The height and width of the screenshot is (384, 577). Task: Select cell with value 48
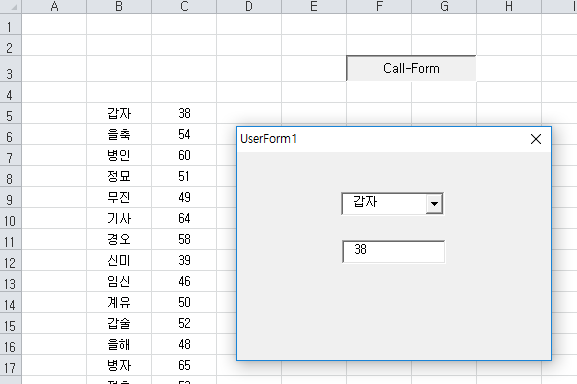click(x=184, y=344)
